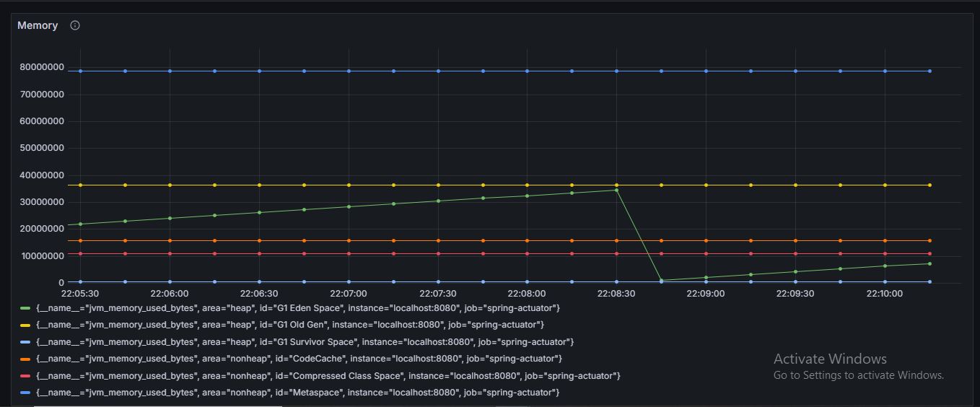
Task: Click the light blue G1 Survivor Space swatch
Action: point(25,342)
